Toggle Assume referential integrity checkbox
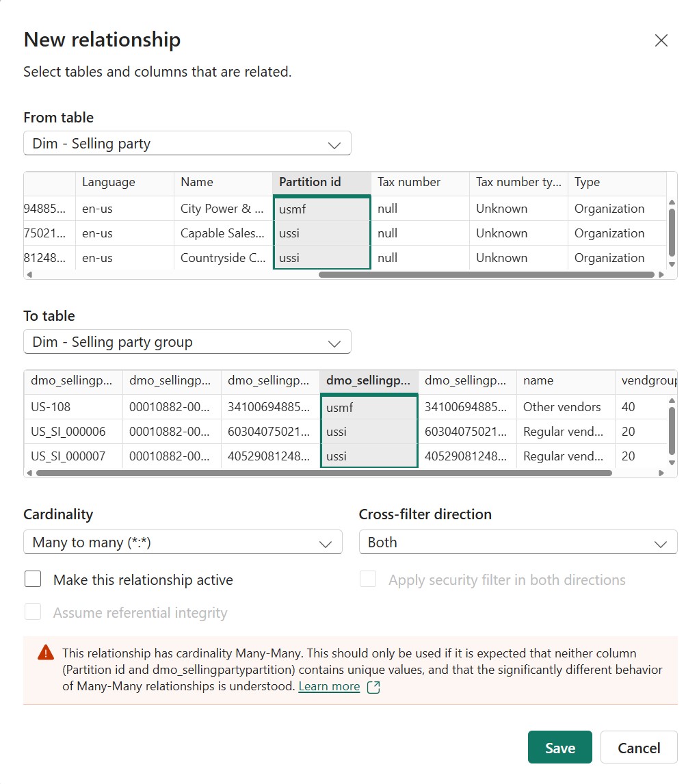The height and width of the screenshot is (784, 699). 33,612
